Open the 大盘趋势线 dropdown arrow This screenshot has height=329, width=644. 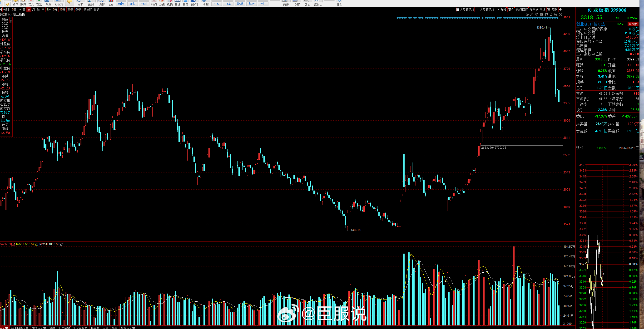click(x=498, y=10)
